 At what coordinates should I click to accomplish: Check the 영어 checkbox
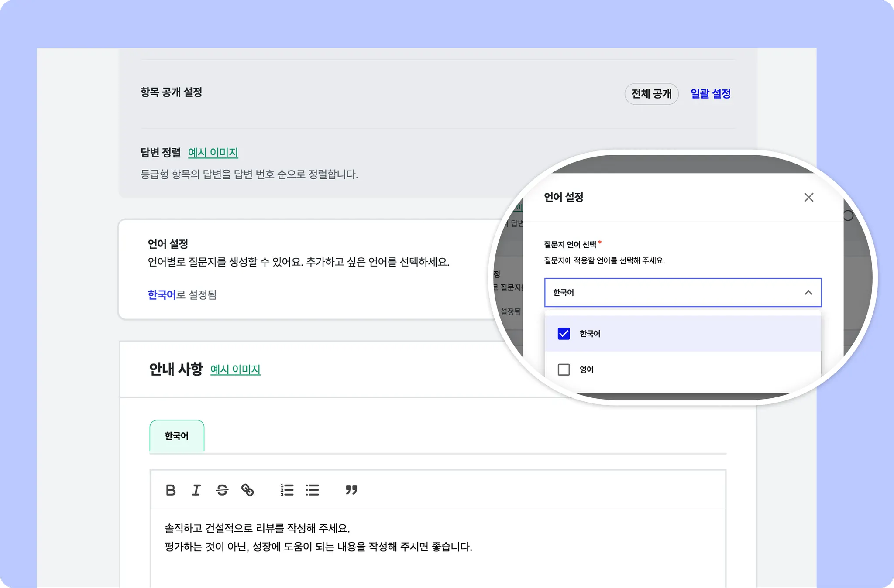(564, 369)
